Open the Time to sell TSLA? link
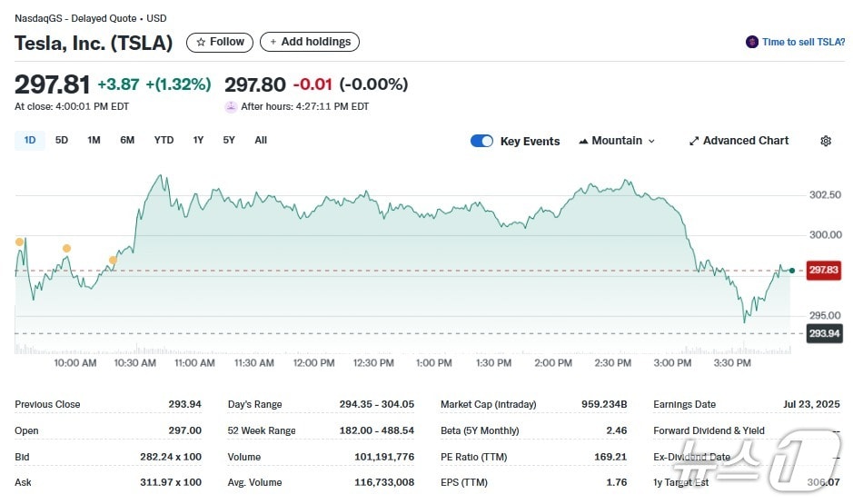Screen dimensions: 853x504 [x=803, y=42]
